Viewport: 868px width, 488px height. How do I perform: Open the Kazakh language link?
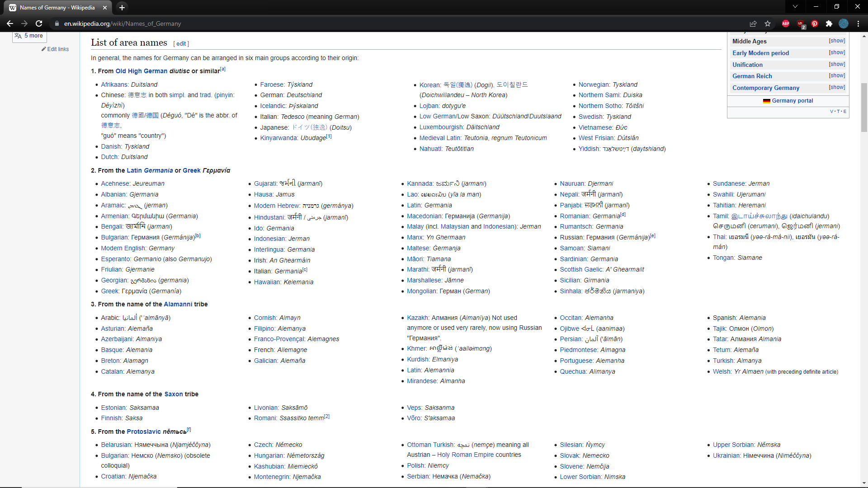coord(417,318)
